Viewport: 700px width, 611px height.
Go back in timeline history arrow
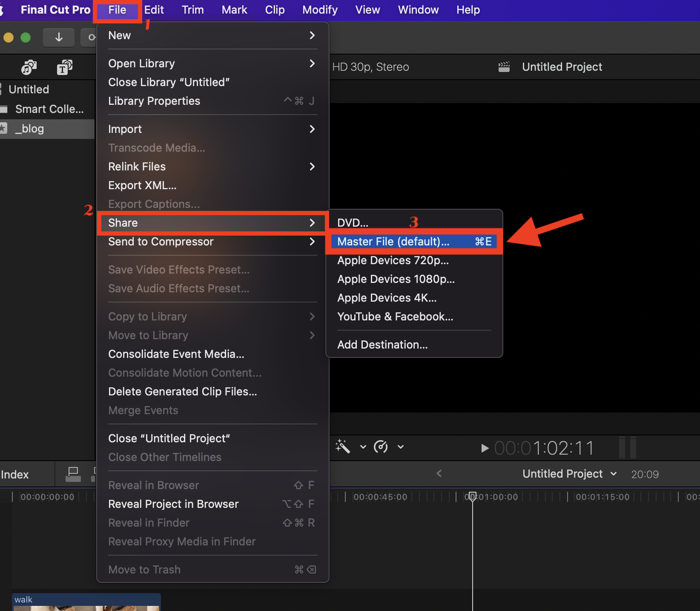coord(439,474)
